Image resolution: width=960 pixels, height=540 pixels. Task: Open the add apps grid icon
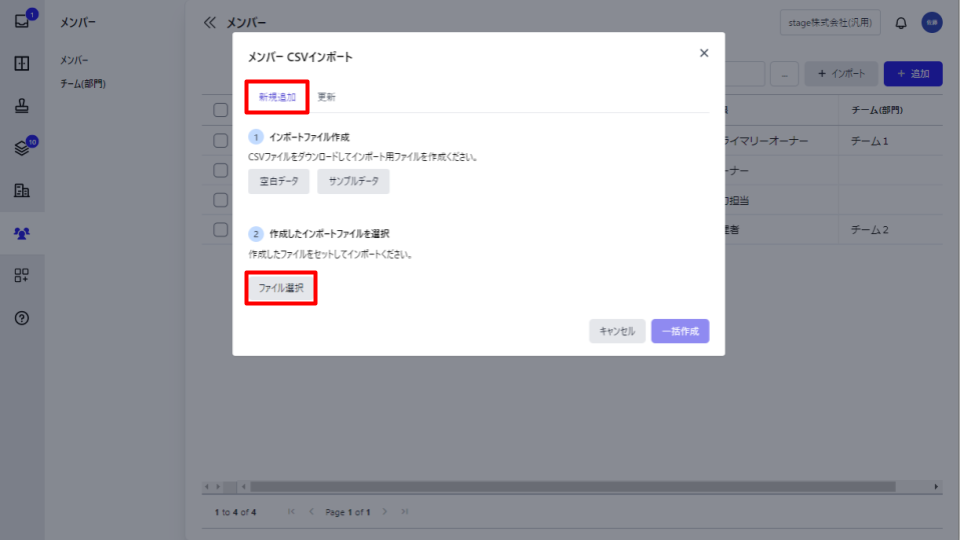tap(22, 276)
